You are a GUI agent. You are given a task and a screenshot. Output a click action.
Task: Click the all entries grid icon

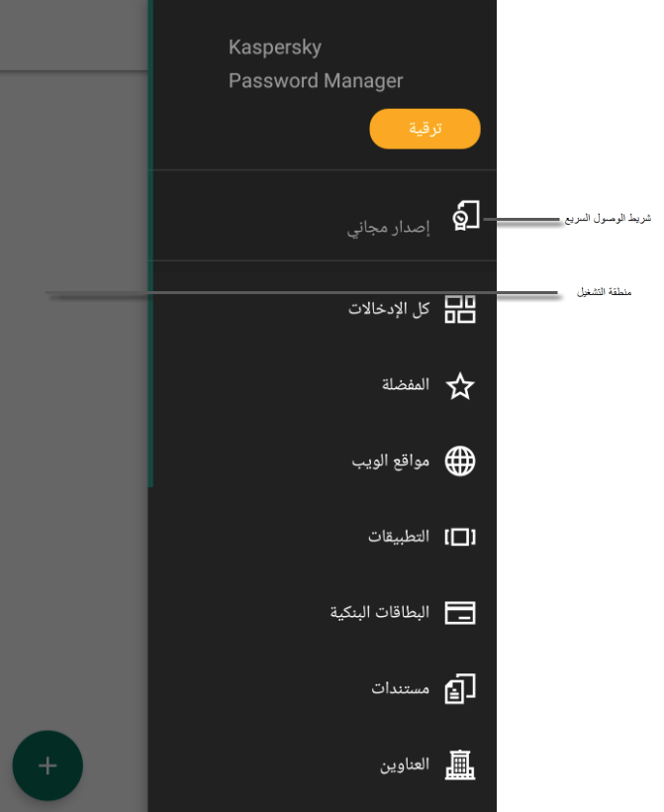coord(460,309)
